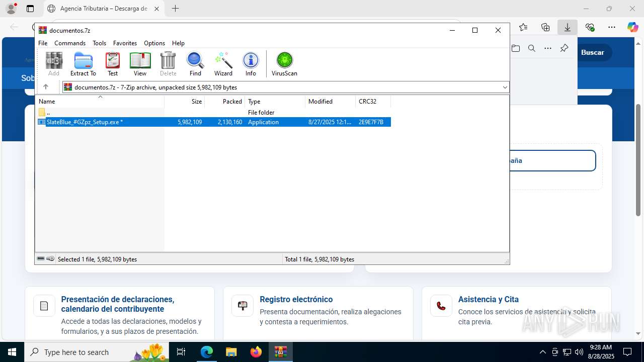Click the volume tray icon
Image resolution: width=644 pixels, height=362 pixels.
click(579, 352)
